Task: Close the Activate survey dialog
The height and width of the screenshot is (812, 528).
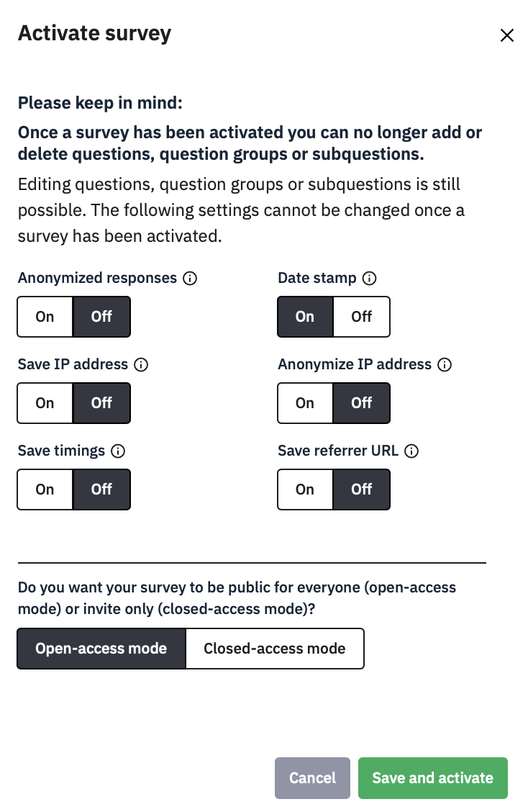Action: tap(507, 35)
